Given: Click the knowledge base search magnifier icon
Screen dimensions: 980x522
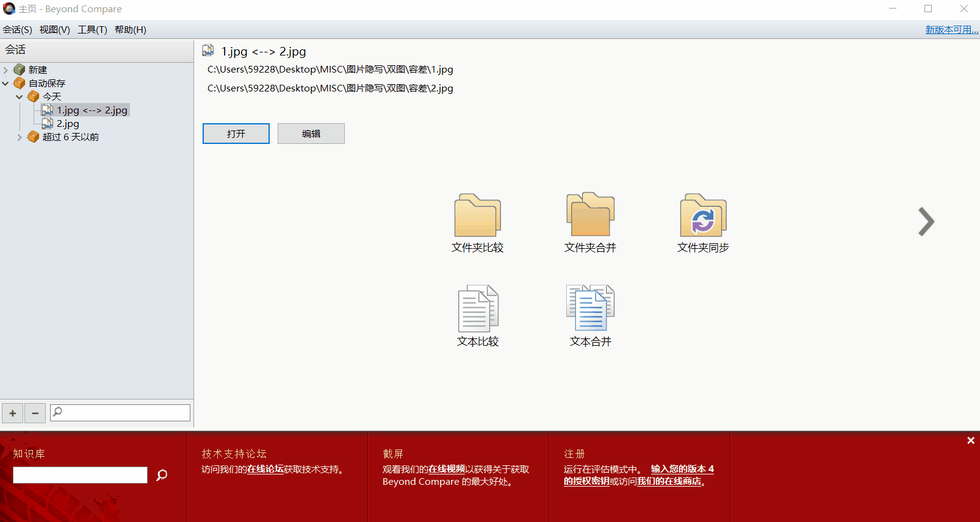Looking at the screenshot, I should [x=162, y=475].
